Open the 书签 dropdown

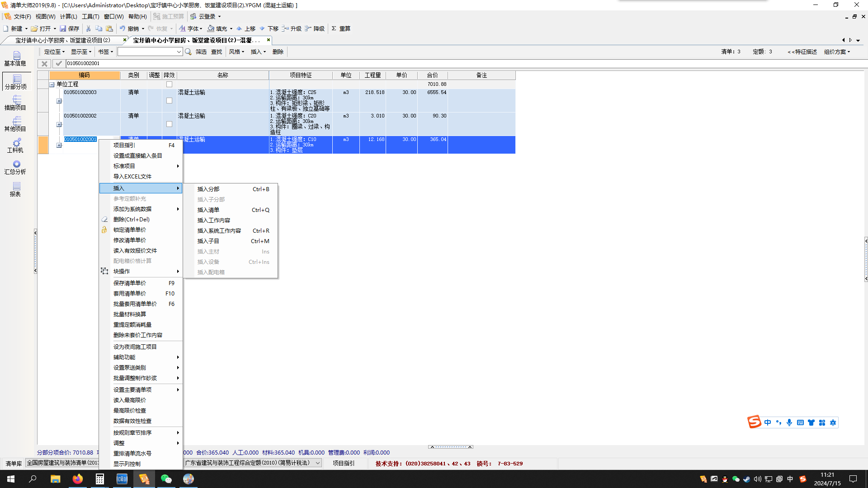tap(105, 52)
